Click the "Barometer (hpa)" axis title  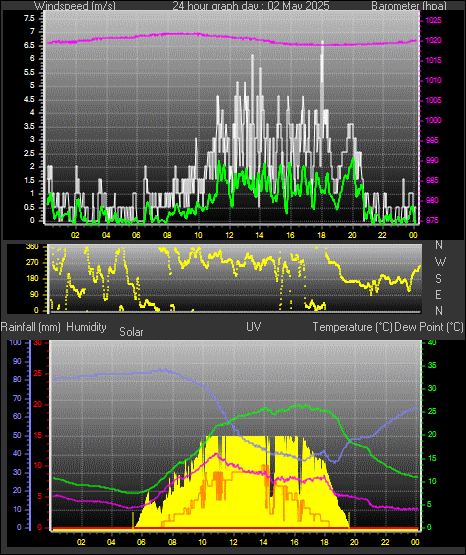(409, 6)
